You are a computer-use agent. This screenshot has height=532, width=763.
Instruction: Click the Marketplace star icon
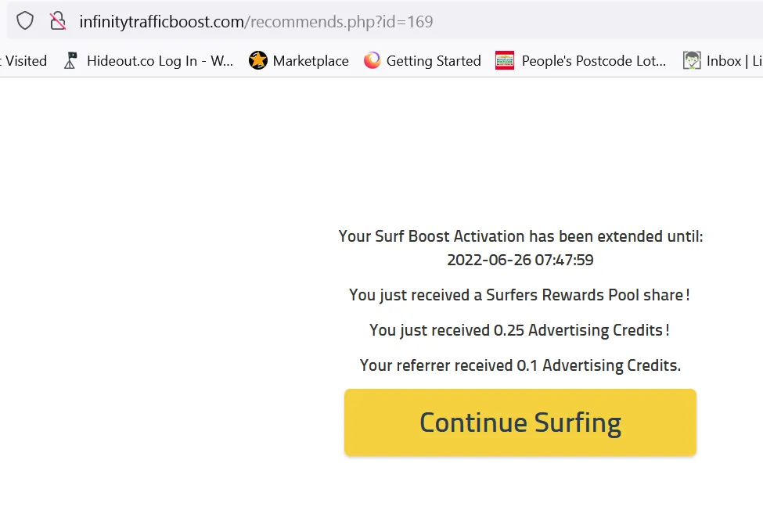coord(258,60)
